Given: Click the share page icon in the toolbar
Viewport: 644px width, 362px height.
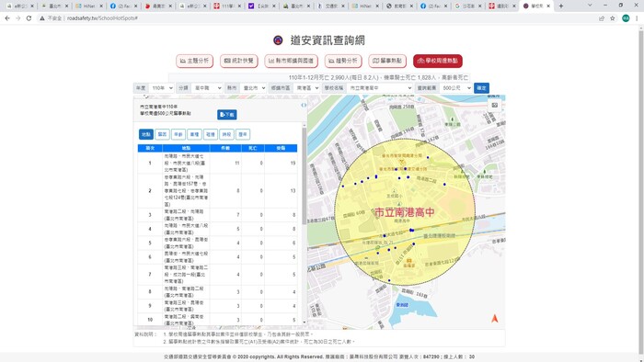Looking at the screenshot, I should (x=602, y=18).
